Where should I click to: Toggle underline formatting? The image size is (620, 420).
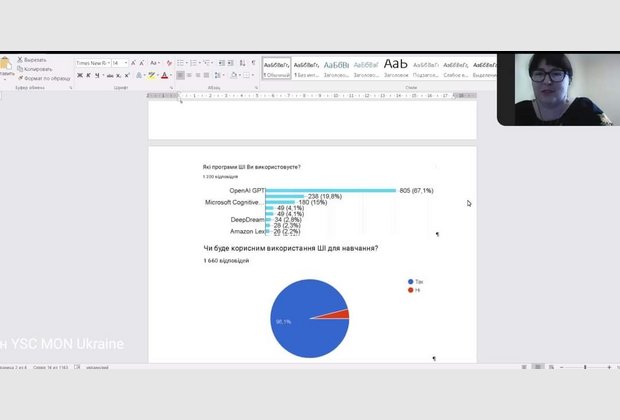click(x=99, y=75)
